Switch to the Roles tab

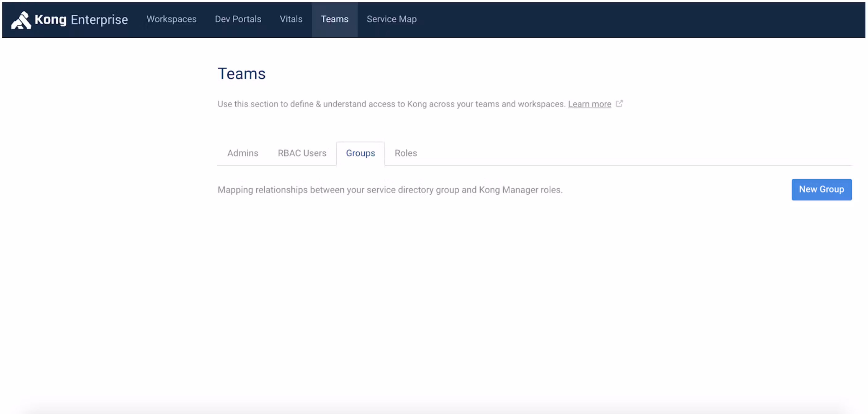(x=406, y=153)
